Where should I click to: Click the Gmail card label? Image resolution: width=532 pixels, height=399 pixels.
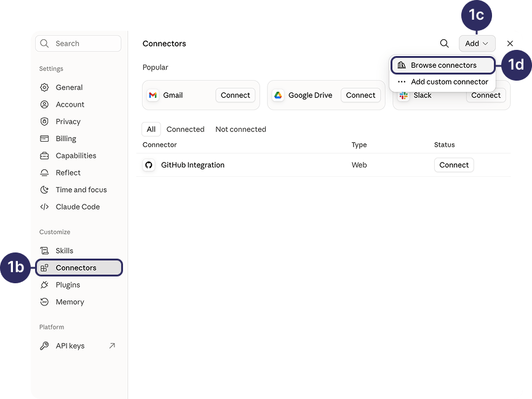(x=173, y=95)
